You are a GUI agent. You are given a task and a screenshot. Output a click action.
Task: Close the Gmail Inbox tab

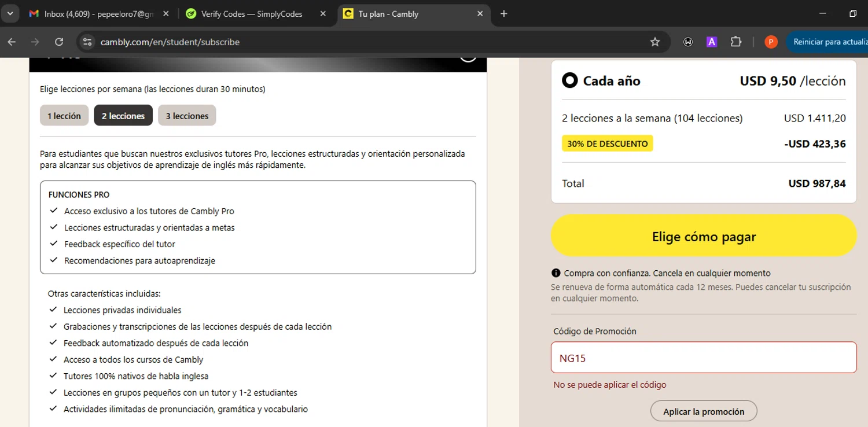pos(166,14)
